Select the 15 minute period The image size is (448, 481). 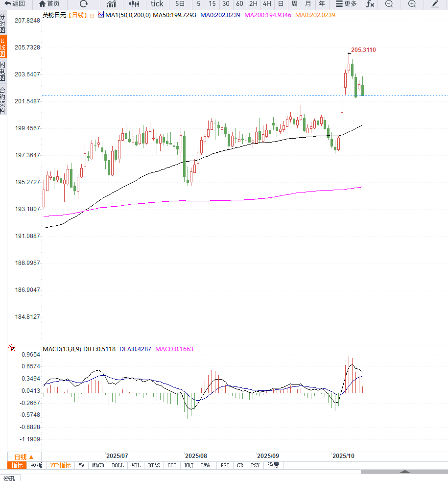click(x=212, y=4)
